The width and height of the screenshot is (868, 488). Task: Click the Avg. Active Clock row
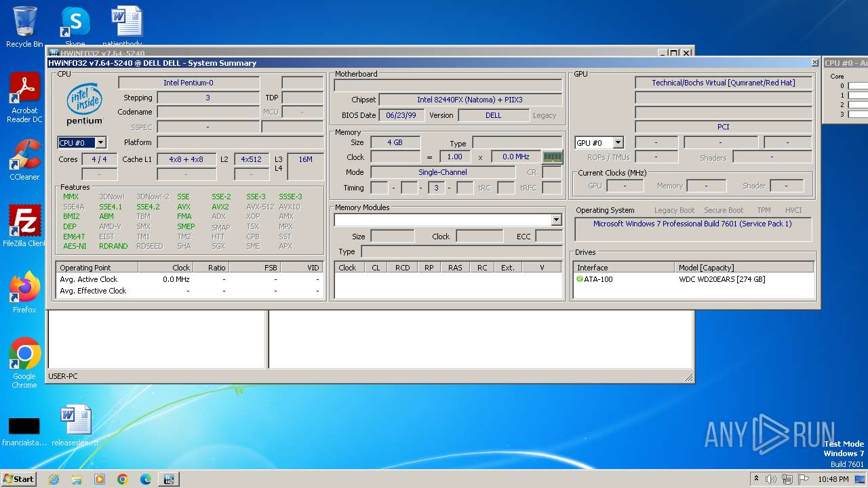190,279
